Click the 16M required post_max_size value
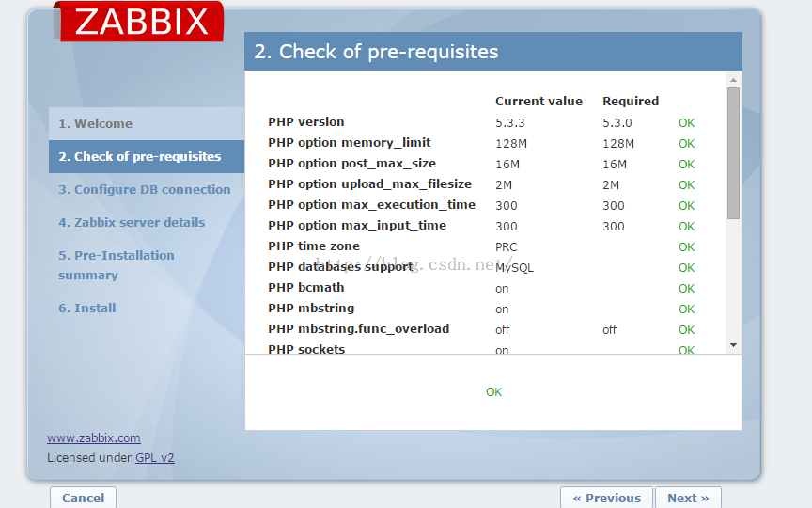Screen dimensions: 812x508 (615, 165)
